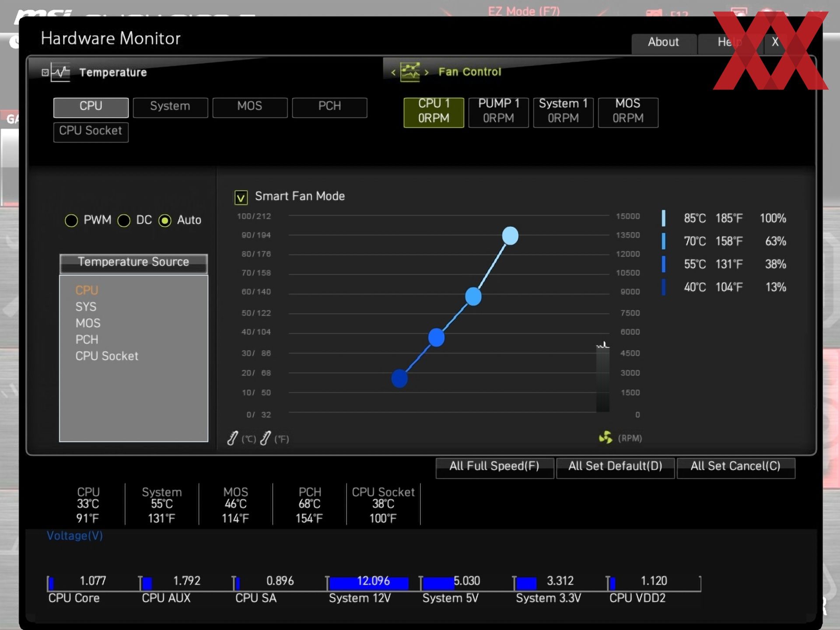Open the About dialog
This screenshot has width=840, height=630.
point(664,43)
